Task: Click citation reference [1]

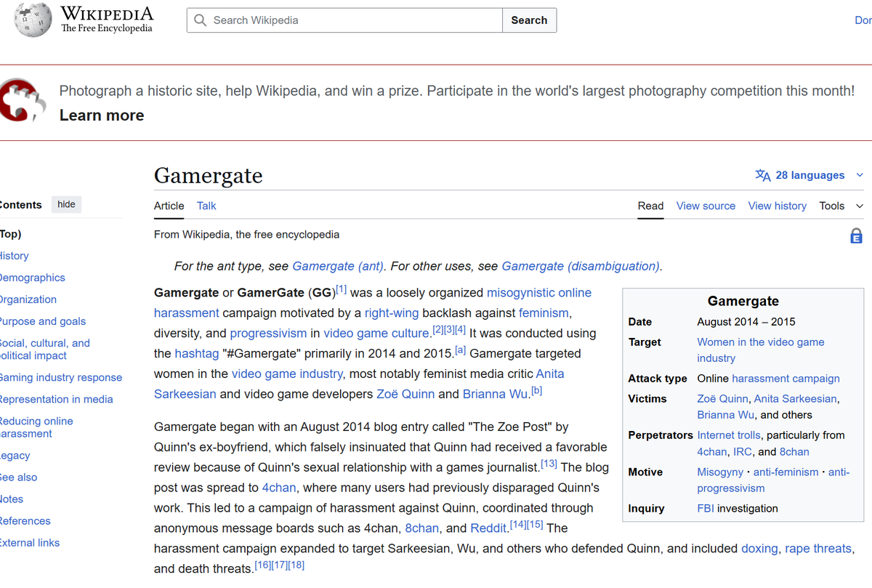Action: (342, 289)
